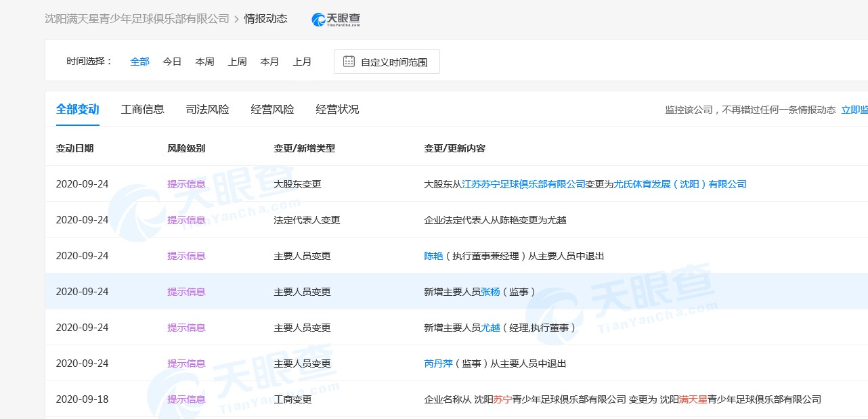
Task: Click the date in the 大股东变更 row
Action: click(x=82, y=184)
